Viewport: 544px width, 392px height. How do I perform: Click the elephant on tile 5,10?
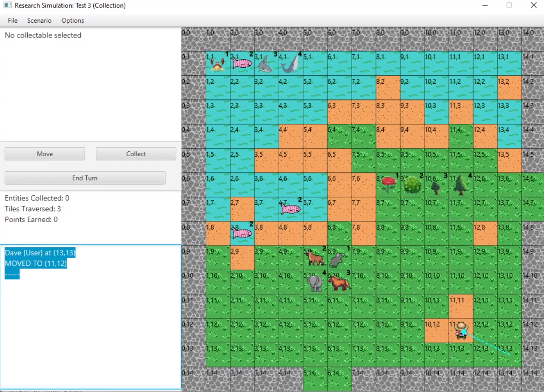(x=315, y=283)
